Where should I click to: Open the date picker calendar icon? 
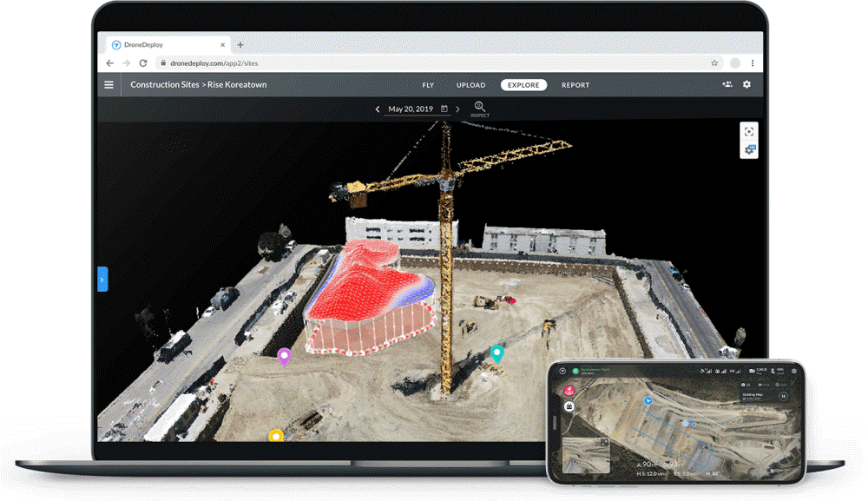point(444,109)
